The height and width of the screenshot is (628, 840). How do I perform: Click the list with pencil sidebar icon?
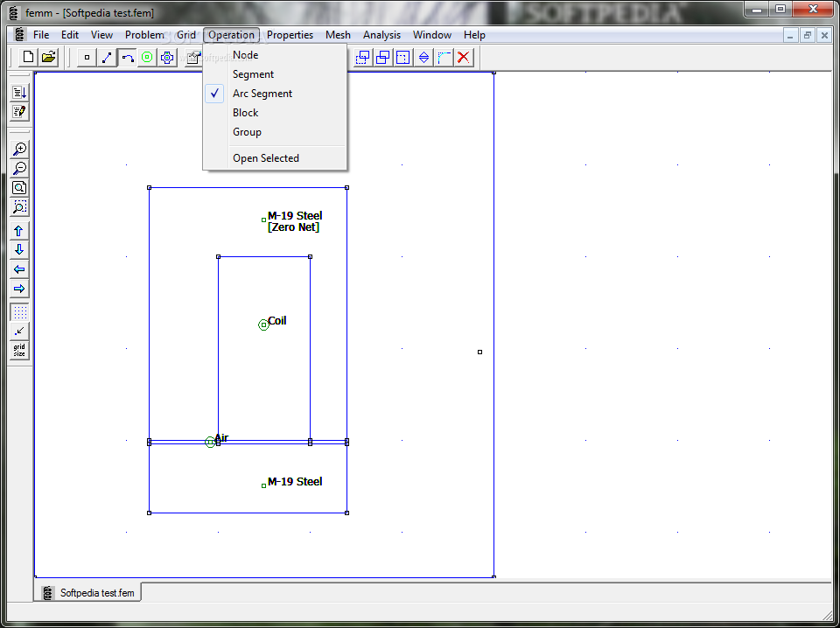(19, 111)
